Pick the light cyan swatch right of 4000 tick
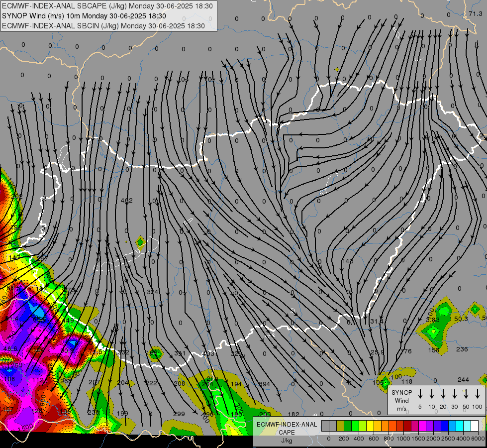 pyautogui.click(x=467, y=426)
